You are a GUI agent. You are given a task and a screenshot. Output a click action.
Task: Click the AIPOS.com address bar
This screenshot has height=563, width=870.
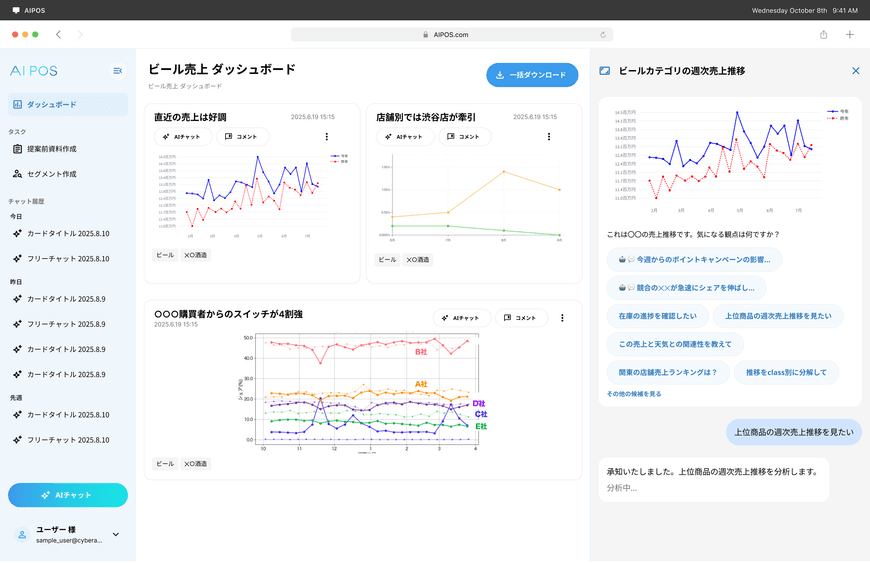click(451, 34)
